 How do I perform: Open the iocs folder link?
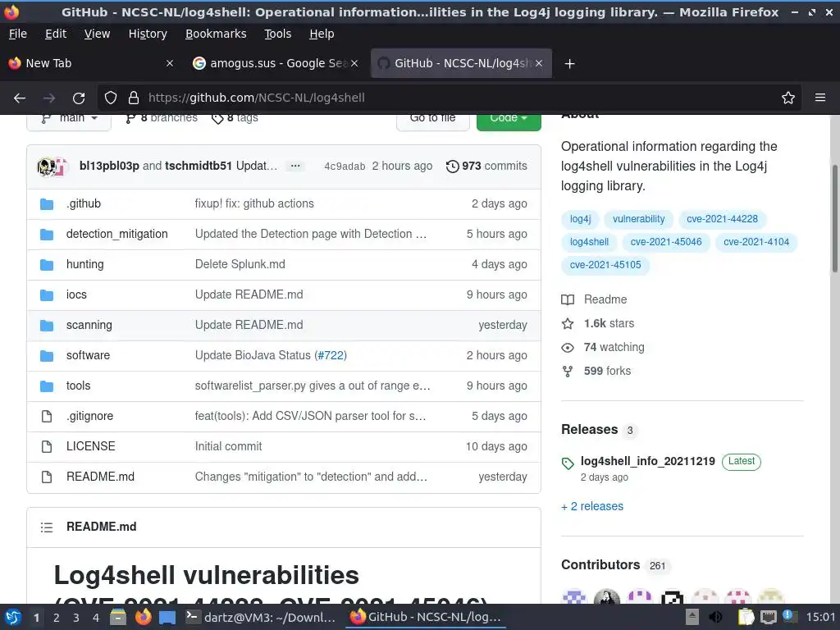point(76,294)
